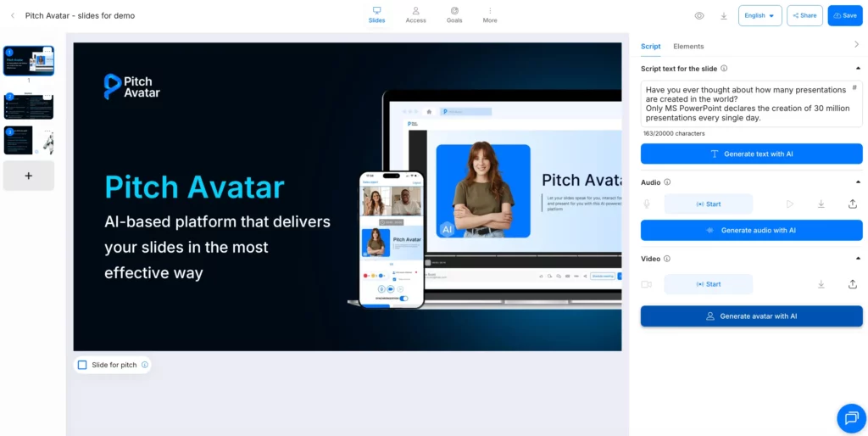868x436 pixels.
Task: Open the English language dropdown
Action: pos(759,15)
